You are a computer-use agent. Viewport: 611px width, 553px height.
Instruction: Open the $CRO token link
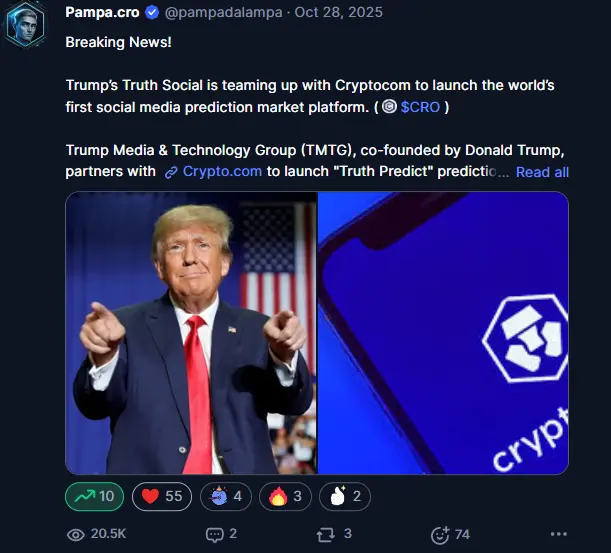tap(420, 107)
